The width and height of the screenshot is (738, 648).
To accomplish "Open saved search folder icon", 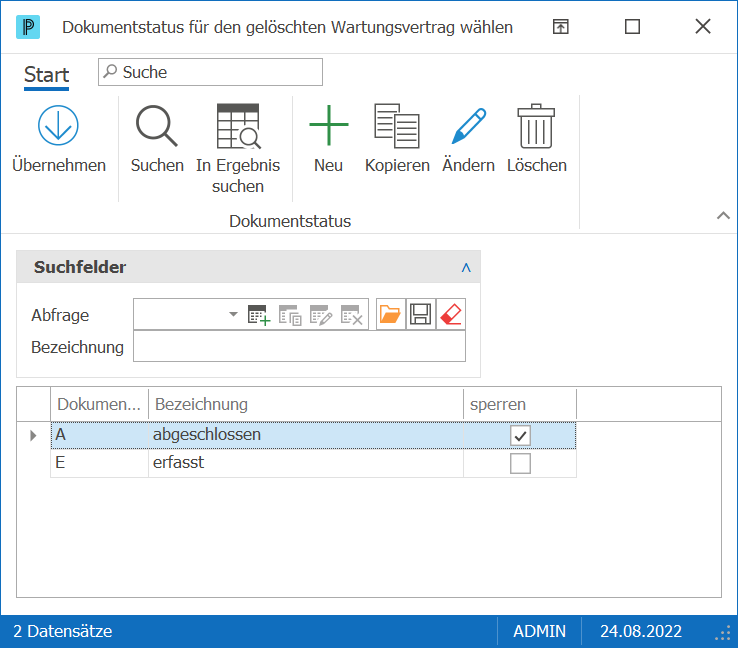I will (390, 314).
